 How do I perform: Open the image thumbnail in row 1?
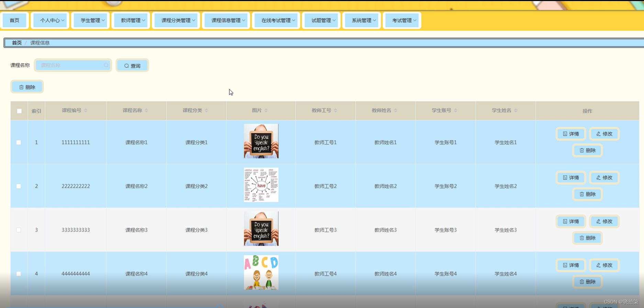click(261, 141)
